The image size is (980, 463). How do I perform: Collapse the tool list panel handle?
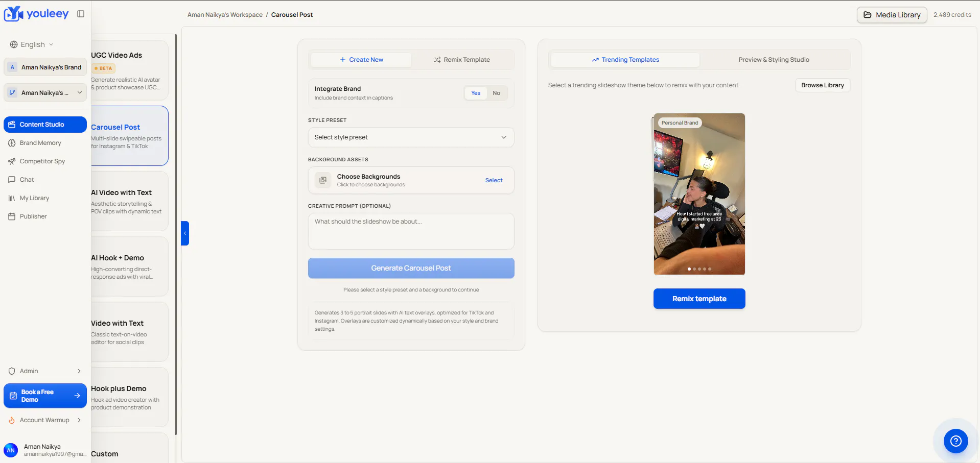(185, 233)
